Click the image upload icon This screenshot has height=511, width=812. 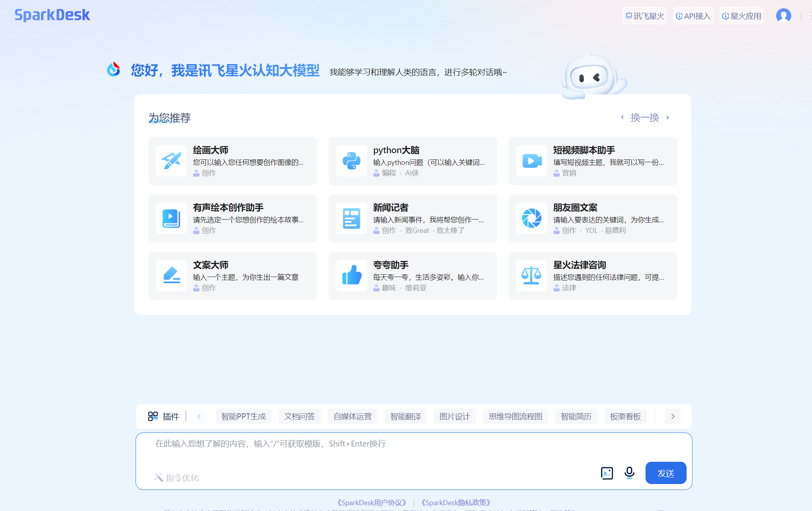click(x=607, y=473)
